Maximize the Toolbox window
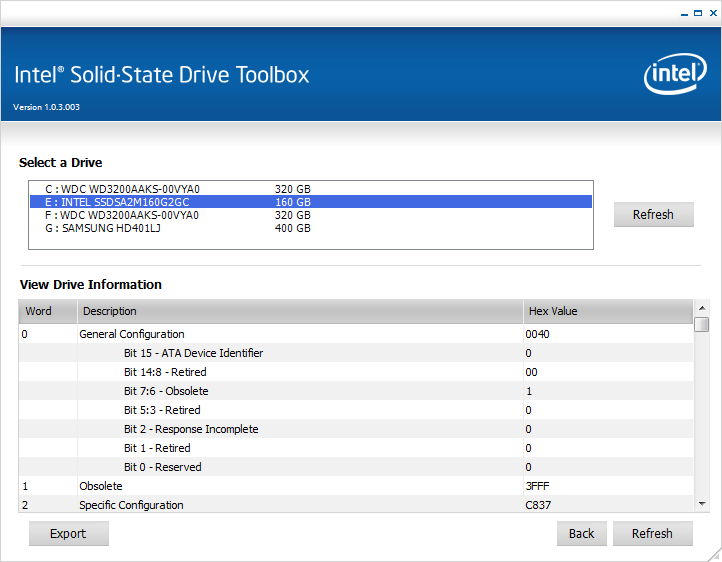Viewport: 722px width, 562px height. pyautogui.click(x=698, y=13)
